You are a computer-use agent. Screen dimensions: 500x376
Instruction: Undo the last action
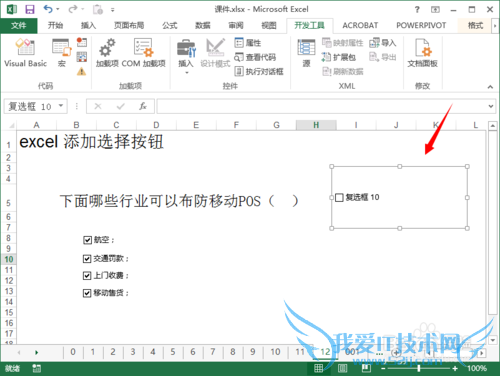[x=48, y=9]
